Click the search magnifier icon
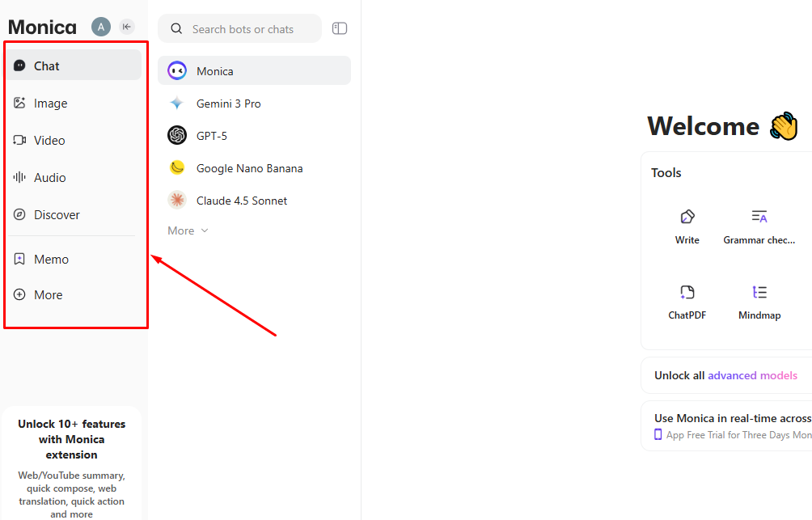 [176, 29]
